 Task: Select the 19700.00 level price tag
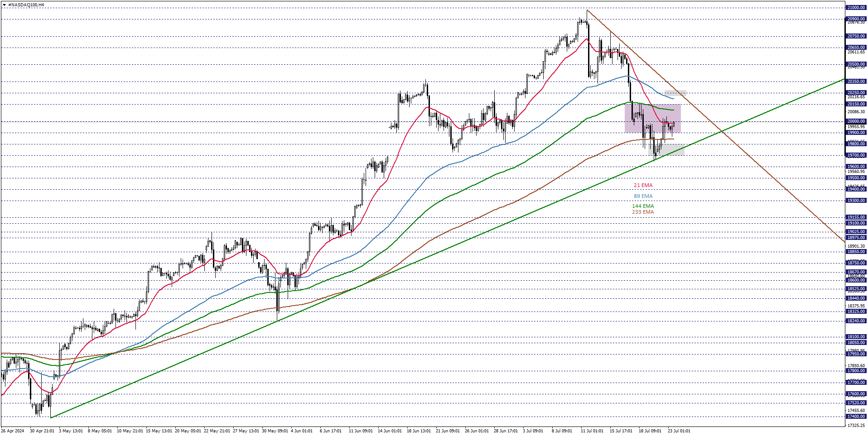(x=856, y=155)
